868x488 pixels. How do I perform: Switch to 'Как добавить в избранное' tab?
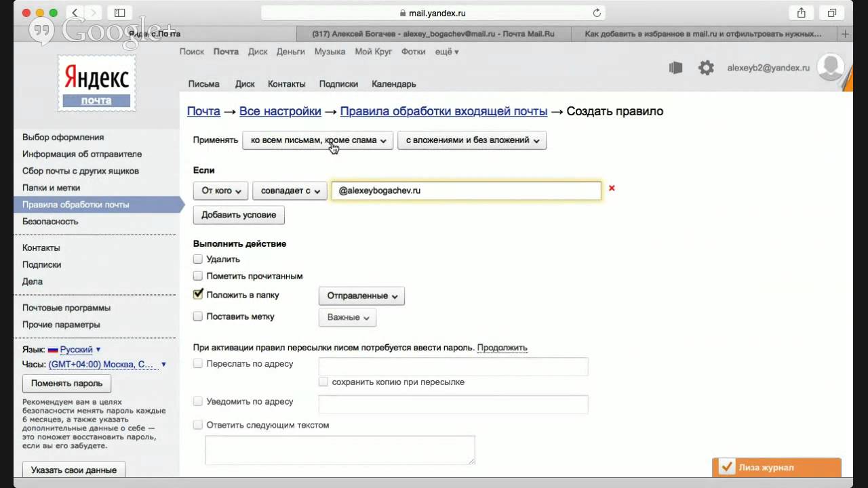(703, 33)
